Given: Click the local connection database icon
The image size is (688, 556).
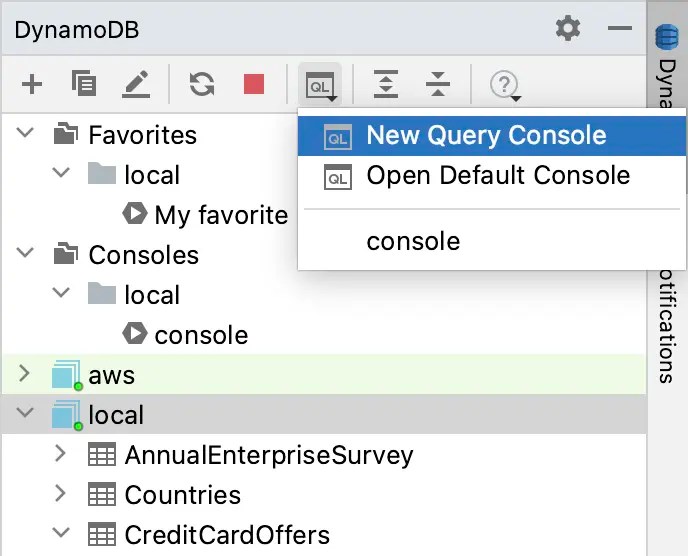Looking at the screenshot, I should tap(67, 415).
